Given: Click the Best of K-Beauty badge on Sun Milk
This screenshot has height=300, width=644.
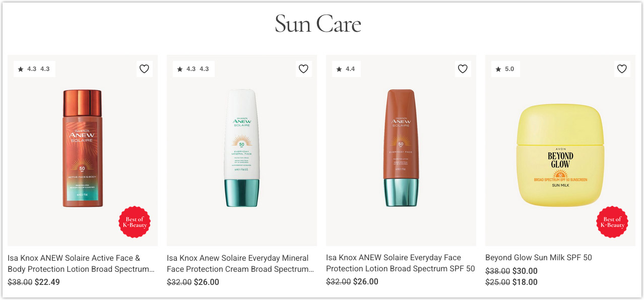Looking at the screenshot, I should (612, 222).
